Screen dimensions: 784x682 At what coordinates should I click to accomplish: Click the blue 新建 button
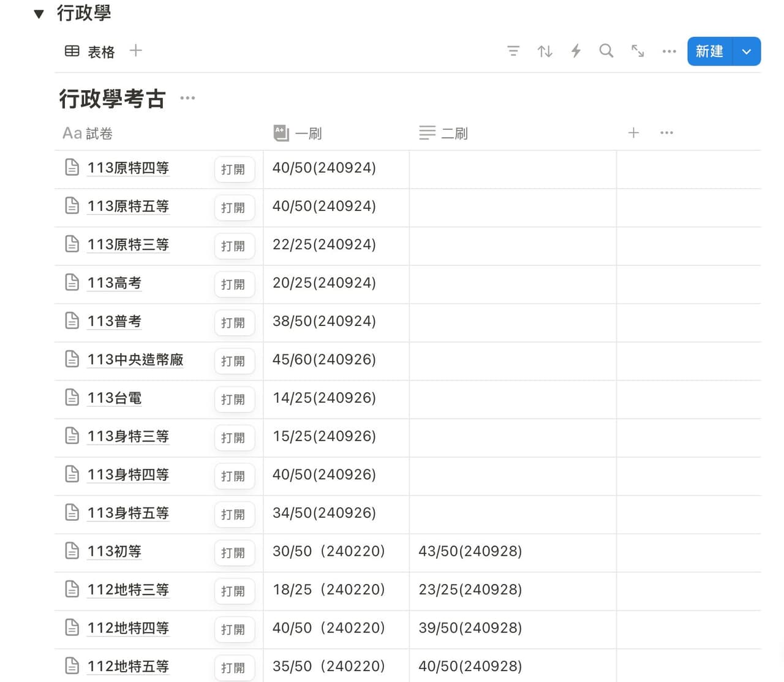[x=710, y=51]
